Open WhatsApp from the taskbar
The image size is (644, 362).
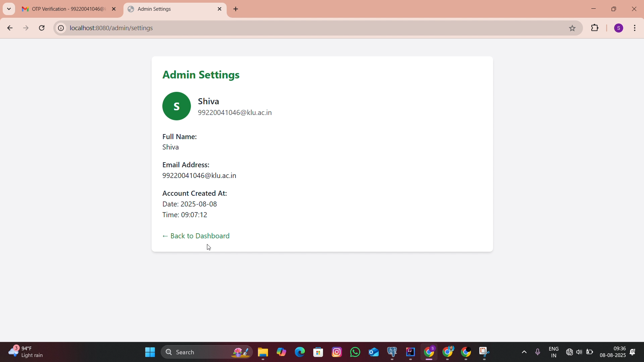(356, 352)
